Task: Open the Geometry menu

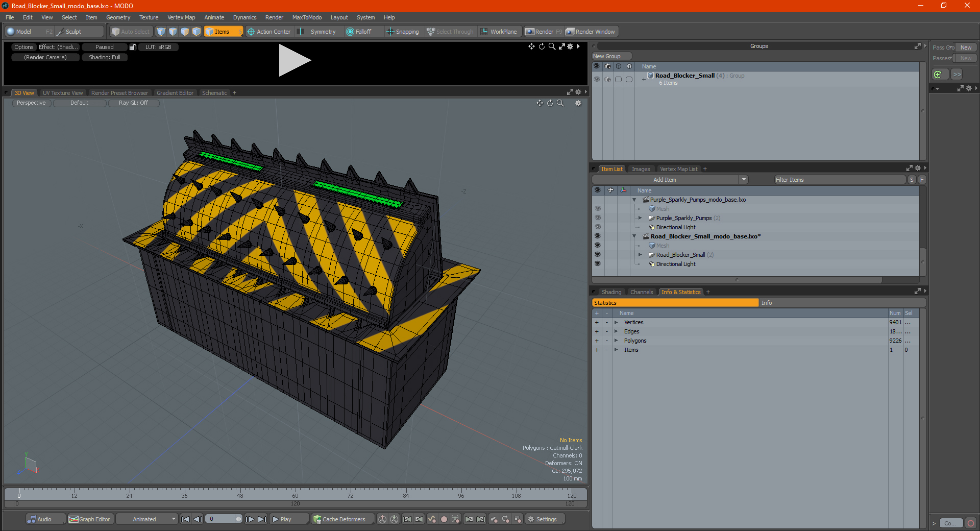Action: [118, 17]
